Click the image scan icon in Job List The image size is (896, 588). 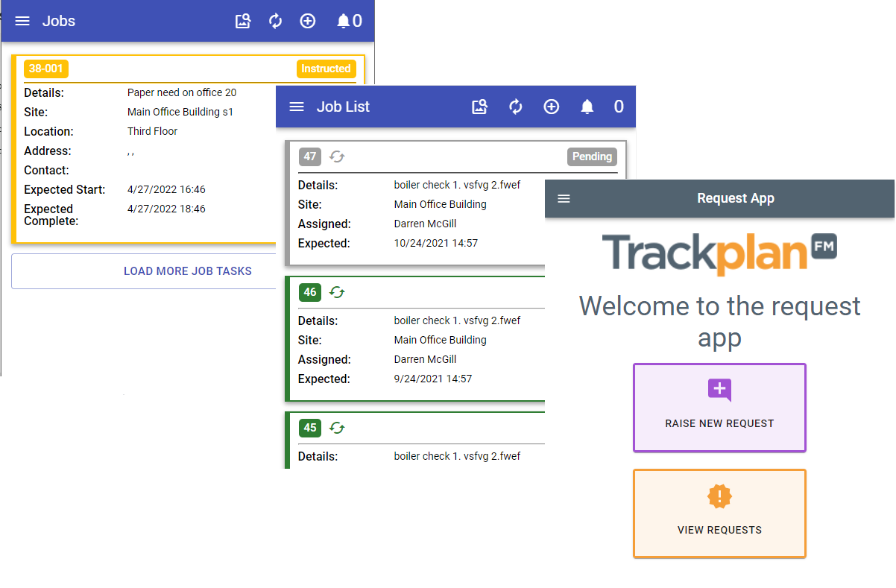[479, 107]
